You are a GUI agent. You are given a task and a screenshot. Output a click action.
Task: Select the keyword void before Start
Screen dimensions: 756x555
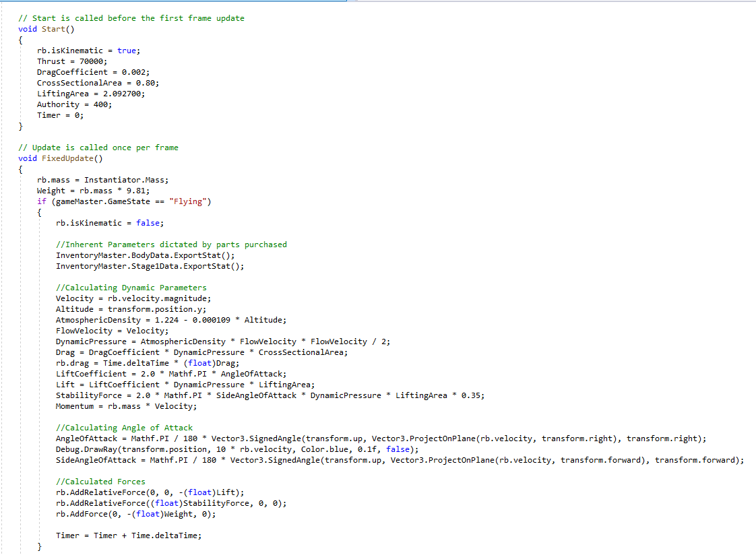(x=26, y=28)
